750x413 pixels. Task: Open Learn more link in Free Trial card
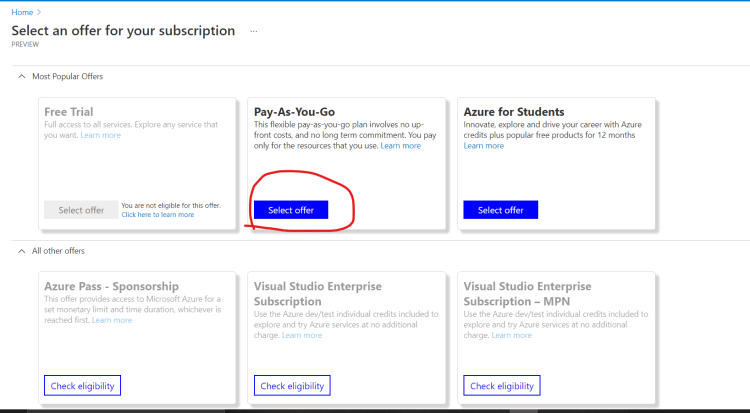point(100,135)
